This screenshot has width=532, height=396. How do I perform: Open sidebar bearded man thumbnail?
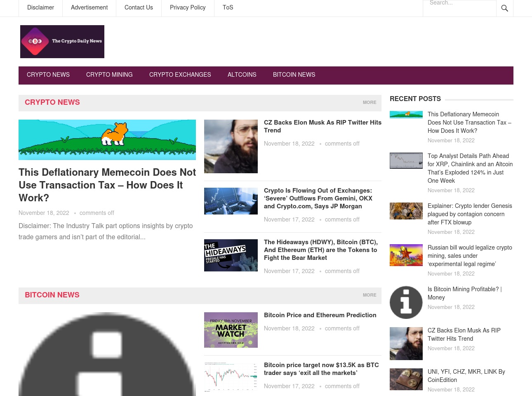click(406, 344)
